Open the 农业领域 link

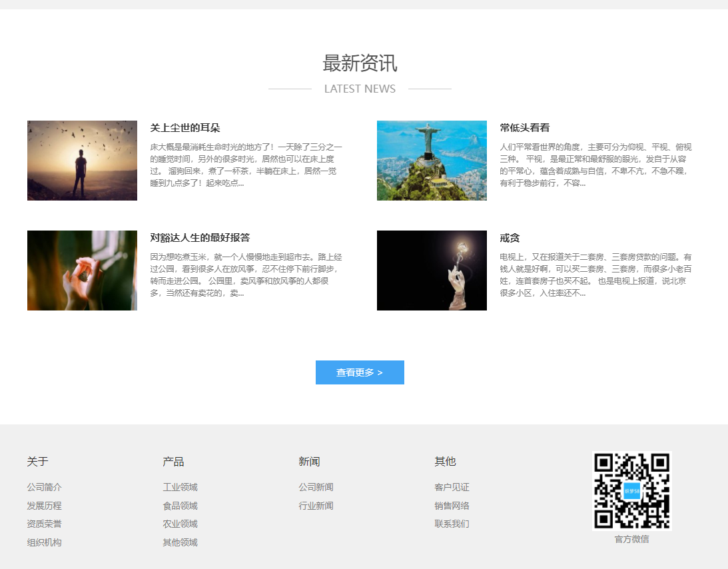[180, 524]
